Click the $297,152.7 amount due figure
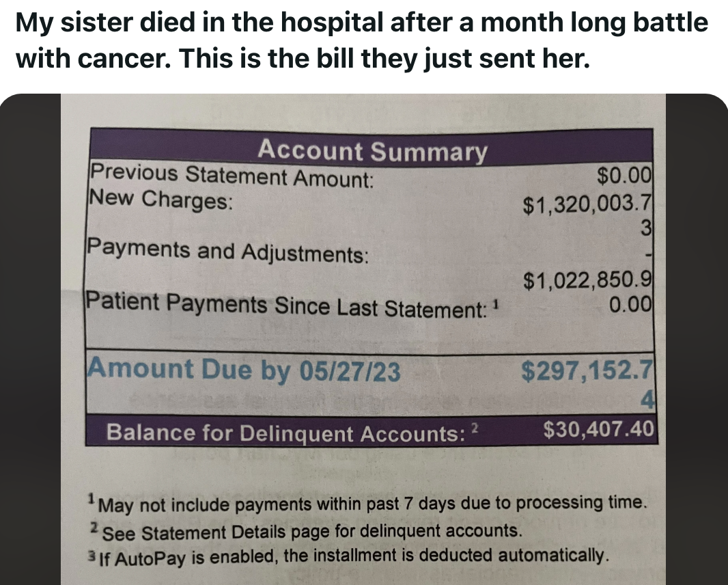The image size is (728, 585). pos(587,370)
